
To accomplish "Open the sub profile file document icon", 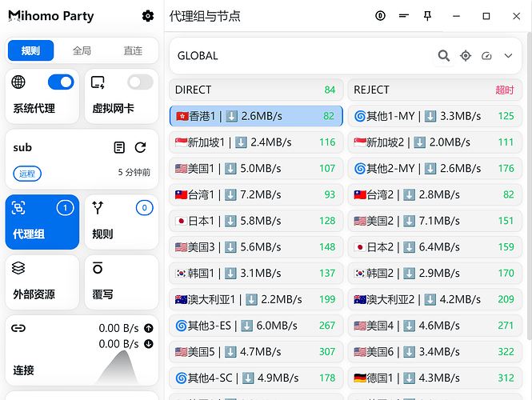I will point(119,147).
